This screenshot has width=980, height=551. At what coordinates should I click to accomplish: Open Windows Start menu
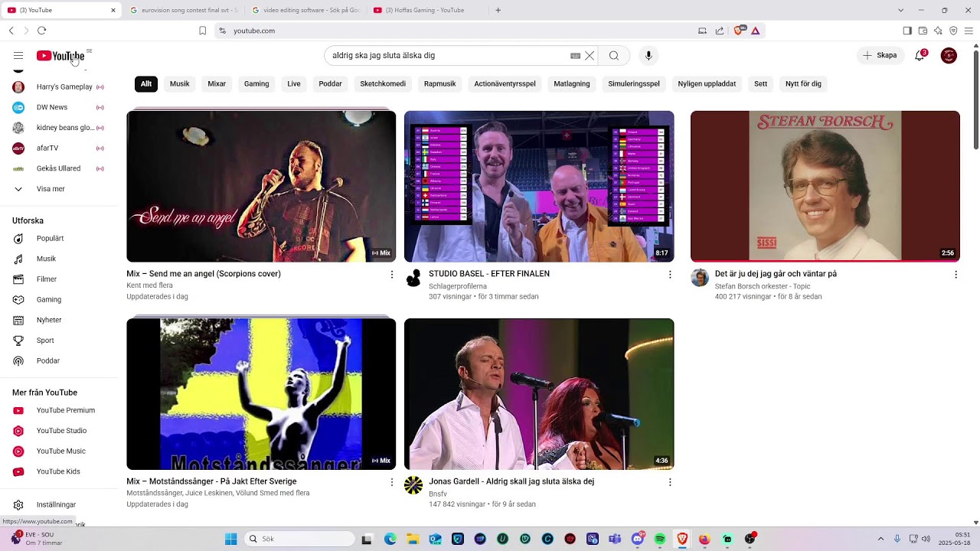click(230, 539)
